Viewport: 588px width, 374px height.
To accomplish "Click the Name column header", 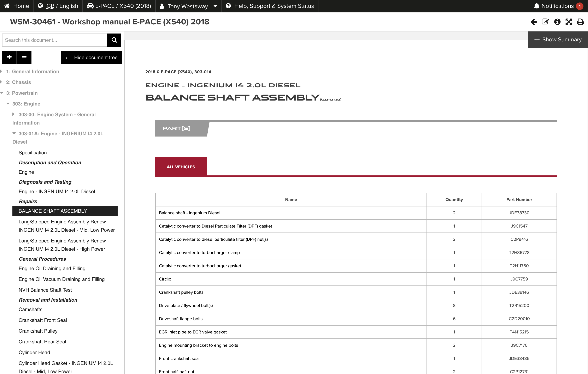I will tap(291, 200).
